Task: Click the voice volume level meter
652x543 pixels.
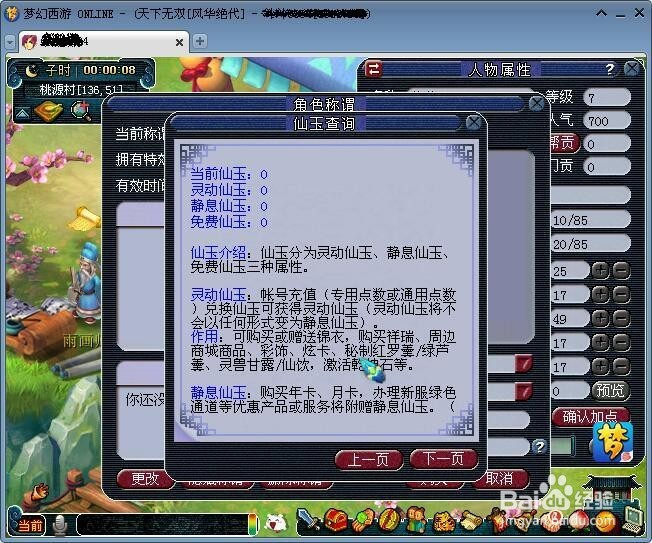Action: (x=252, y=525)
